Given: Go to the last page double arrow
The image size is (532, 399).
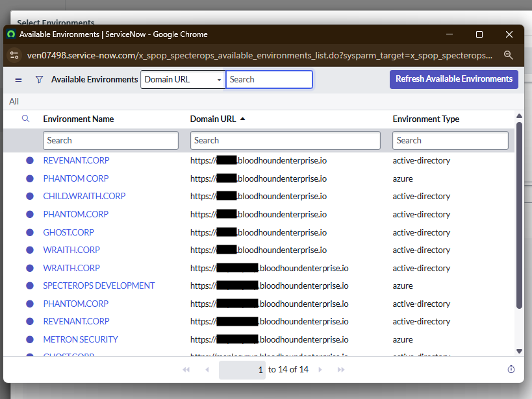Looking at the screenshot, I should (x=341, y=370).
